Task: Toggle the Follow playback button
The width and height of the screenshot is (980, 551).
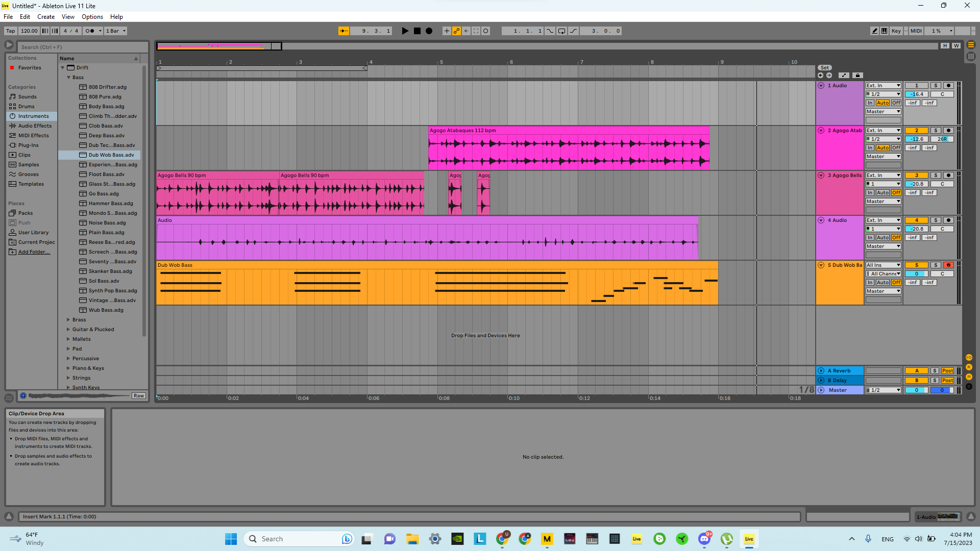Action: click(x=344, y=31)
